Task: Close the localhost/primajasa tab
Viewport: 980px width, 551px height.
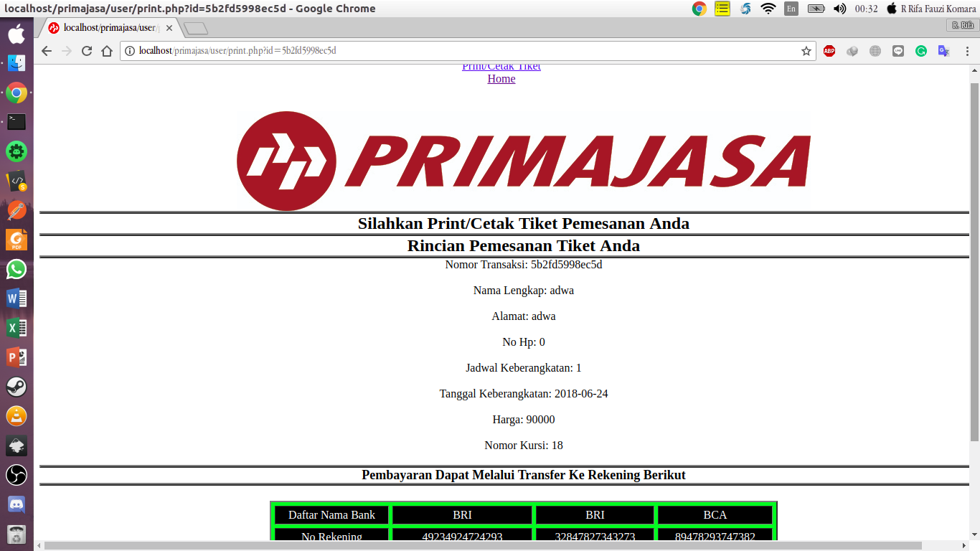Action: pos(169,28)
